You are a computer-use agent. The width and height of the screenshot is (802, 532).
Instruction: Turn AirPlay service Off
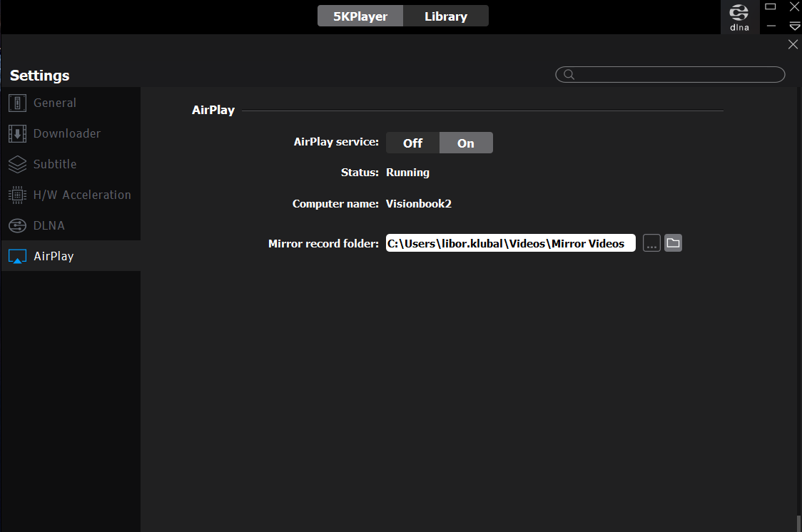[x=412, y=143]
